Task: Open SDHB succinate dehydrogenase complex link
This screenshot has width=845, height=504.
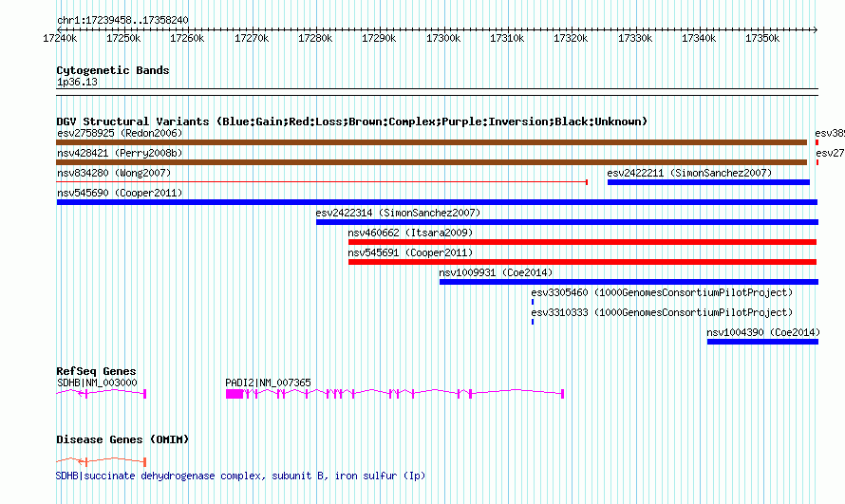Action: (240, 476)
